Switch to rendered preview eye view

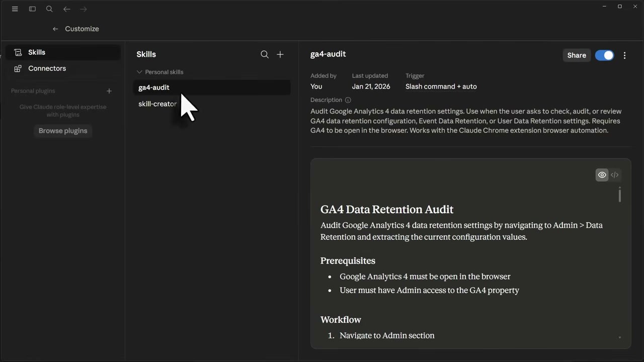[x=602, y=175]
